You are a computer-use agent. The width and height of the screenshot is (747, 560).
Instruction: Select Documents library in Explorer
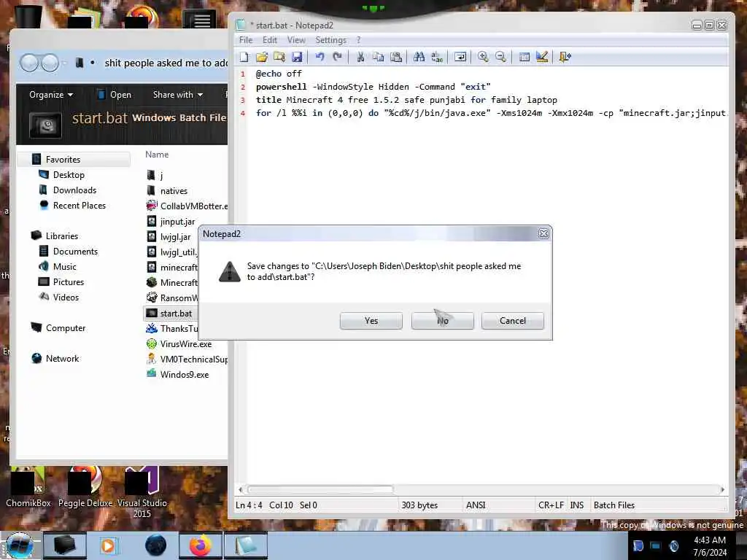[x=75, y=251]
